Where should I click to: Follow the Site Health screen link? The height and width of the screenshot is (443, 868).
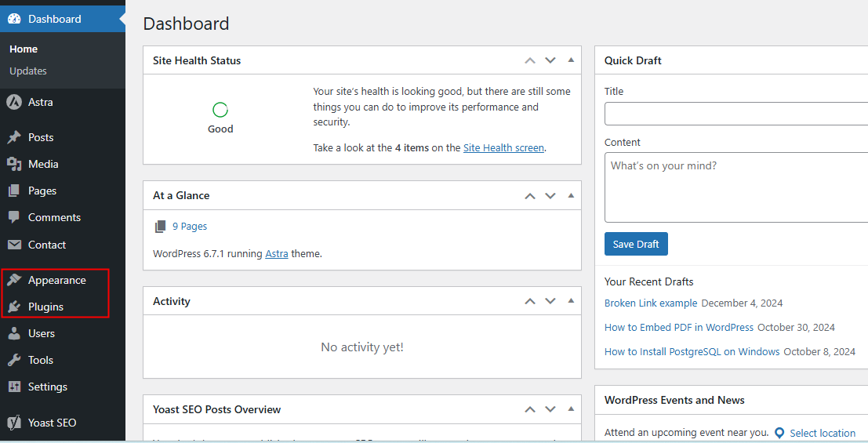coord(503,148)
